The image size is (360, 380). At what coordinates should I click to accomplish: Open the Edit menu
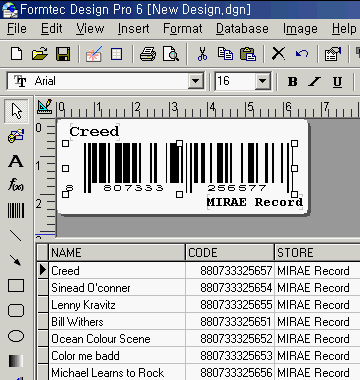pos(52,29)
